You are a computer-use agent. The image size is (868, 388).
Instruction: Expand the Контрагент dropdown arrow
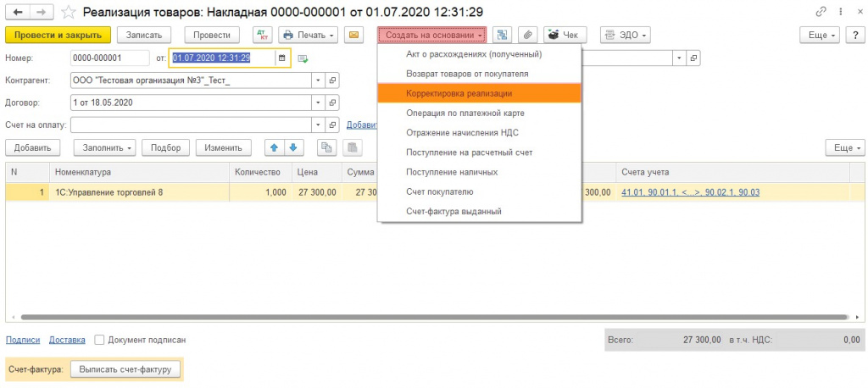pyautogui.click(x=319, y=80)
